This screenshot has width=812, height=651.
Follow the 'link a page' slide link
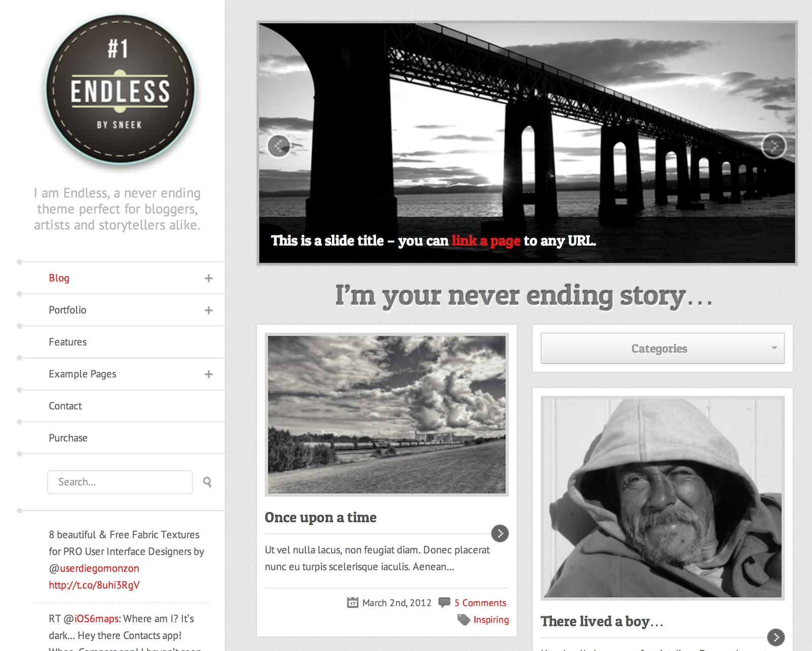[x=486, y=241]
